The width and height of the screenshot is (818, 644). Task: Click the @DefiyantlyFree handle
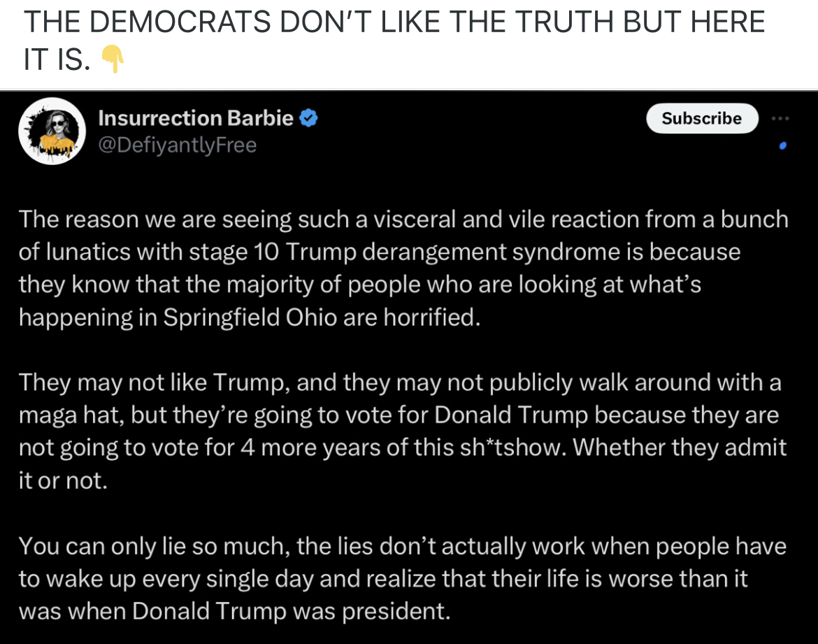[x=178, y=145]
